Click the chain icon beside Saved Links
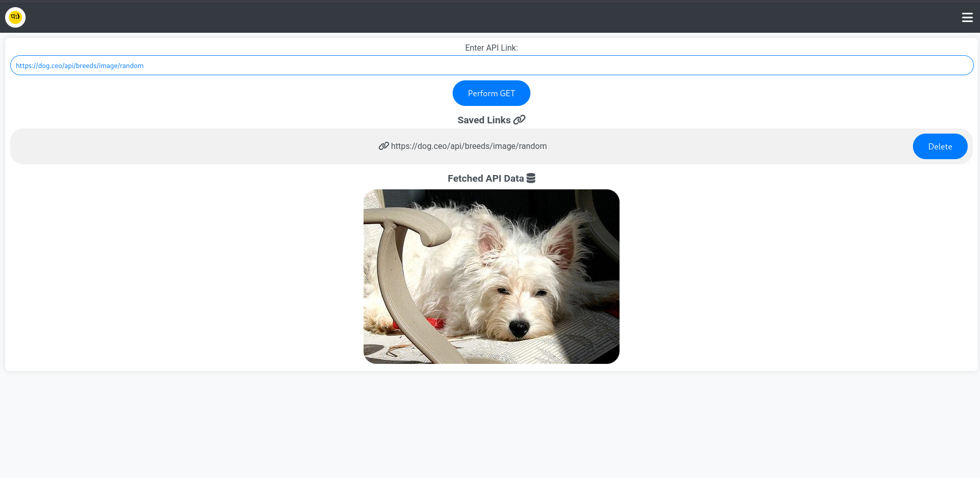This screenshot has width=980, height=478. pyautogui.click(x=519, y=120)
